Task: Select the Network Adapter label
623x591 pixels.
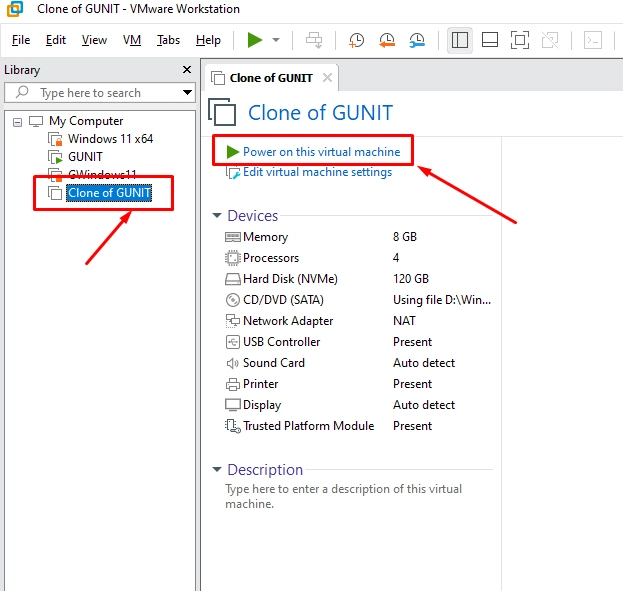Action: (288, 321)
